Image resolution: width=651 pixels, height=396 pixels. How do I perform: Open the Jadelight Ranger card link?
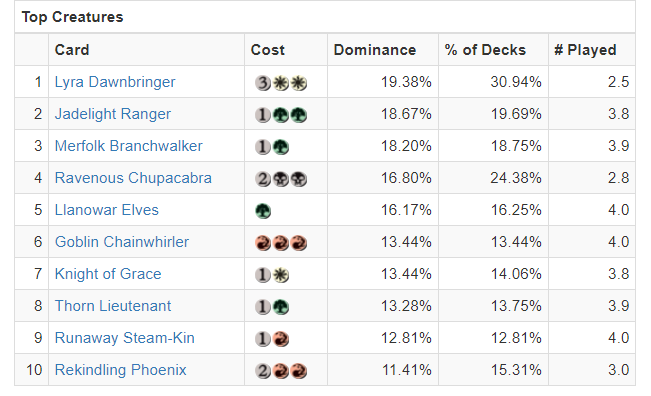pos(113,114)
